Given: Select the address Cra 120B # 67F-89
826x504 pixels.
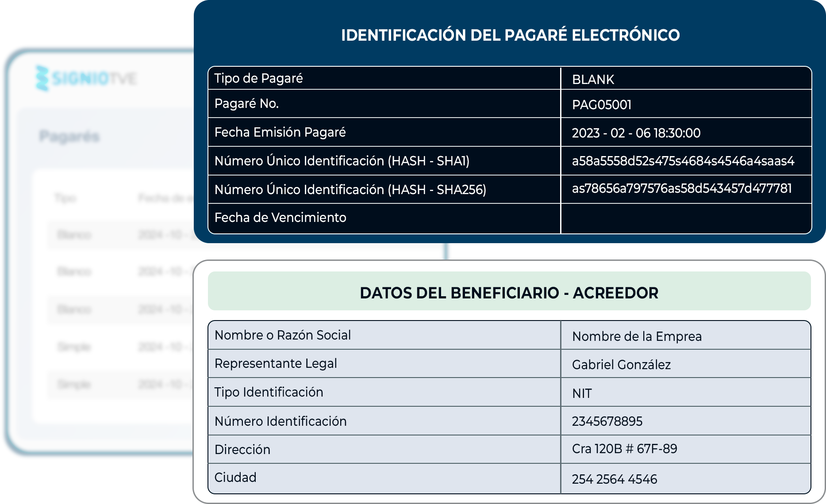Looking at the screenshot, I should pos(624,449).
